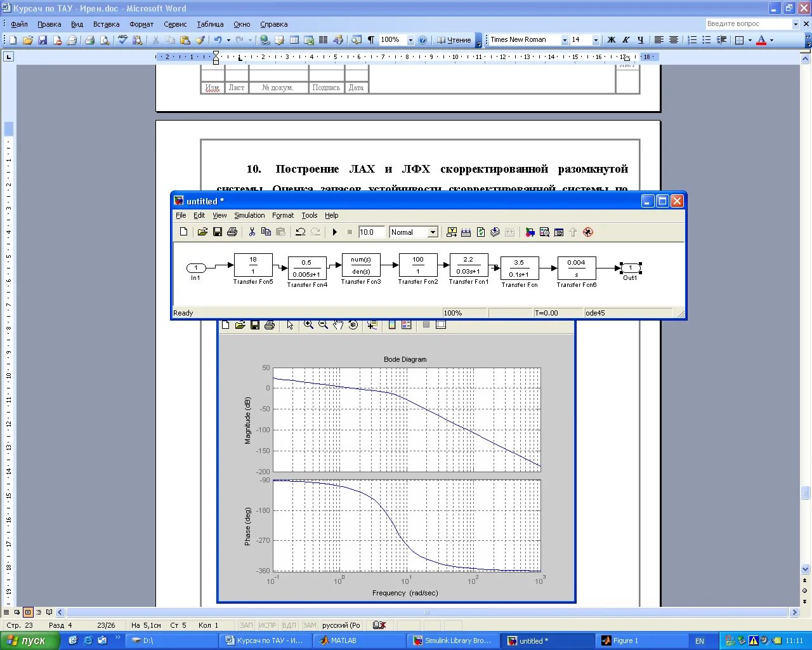Open the Simulink Format menu
812x650 pixels.
click(283, 216)
